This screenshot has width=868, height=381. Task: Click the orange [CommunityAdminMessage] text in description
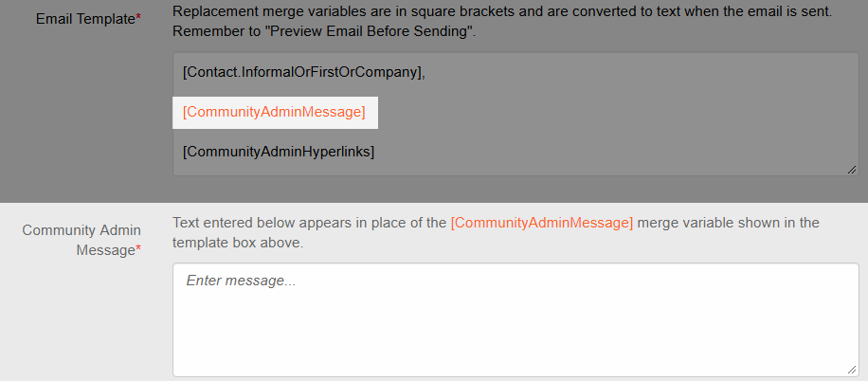tap(541, 223)
